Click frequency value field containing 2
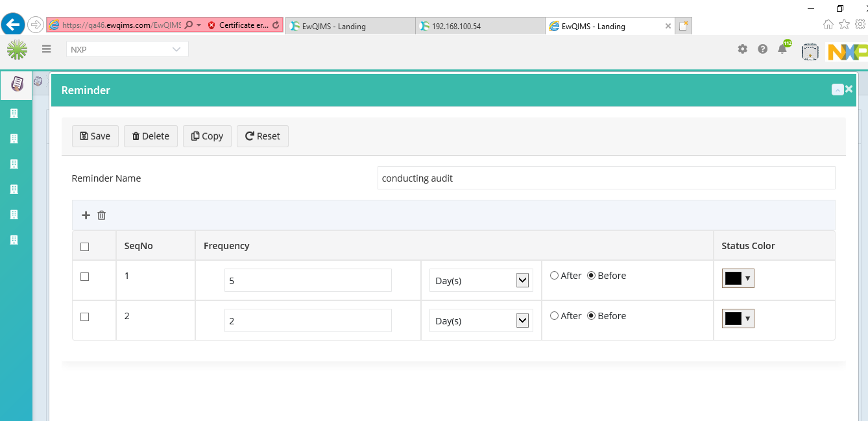 pos(308,320)
